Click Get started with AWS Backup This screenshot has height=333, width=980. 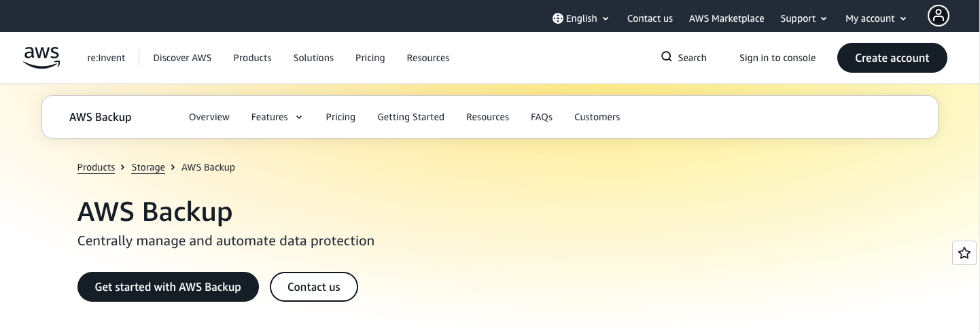168,287
